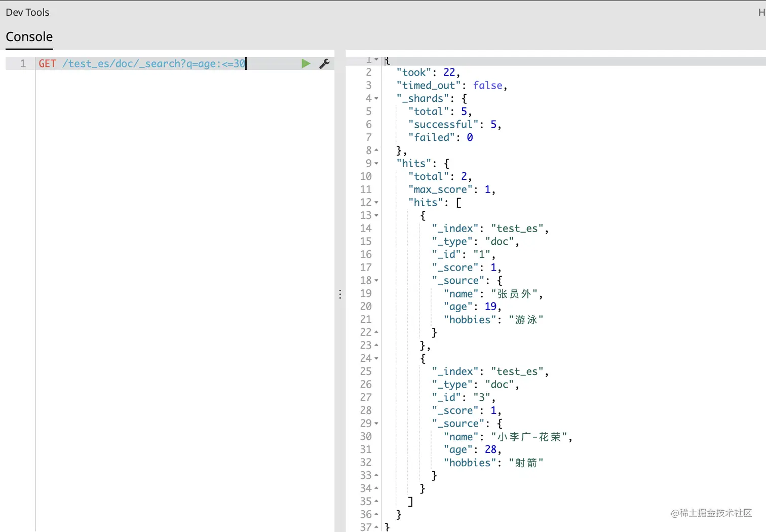
Task: Click "_type": "doc" on line 26
Action: [476, 385]
